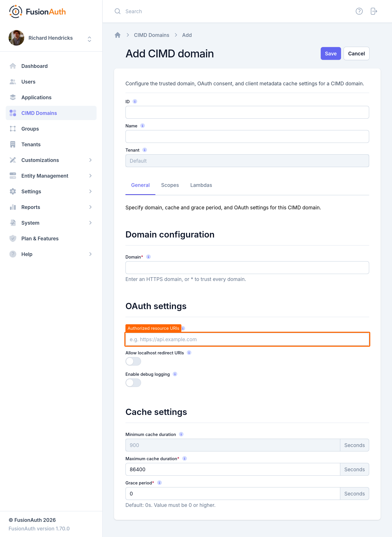Click info icon beside Enable debug logging

pyautogui.click(x=175, y=374)
